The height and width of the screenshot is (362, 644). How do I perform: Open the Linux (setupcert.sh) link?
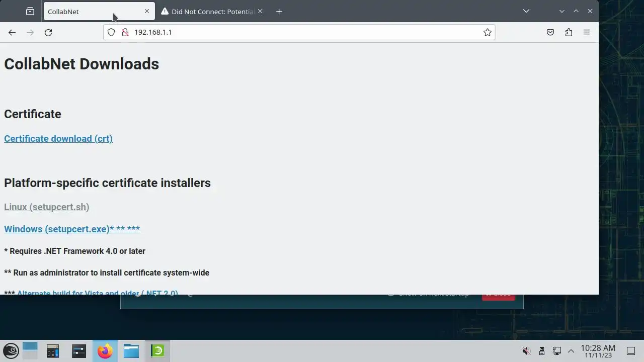point(47,207)
